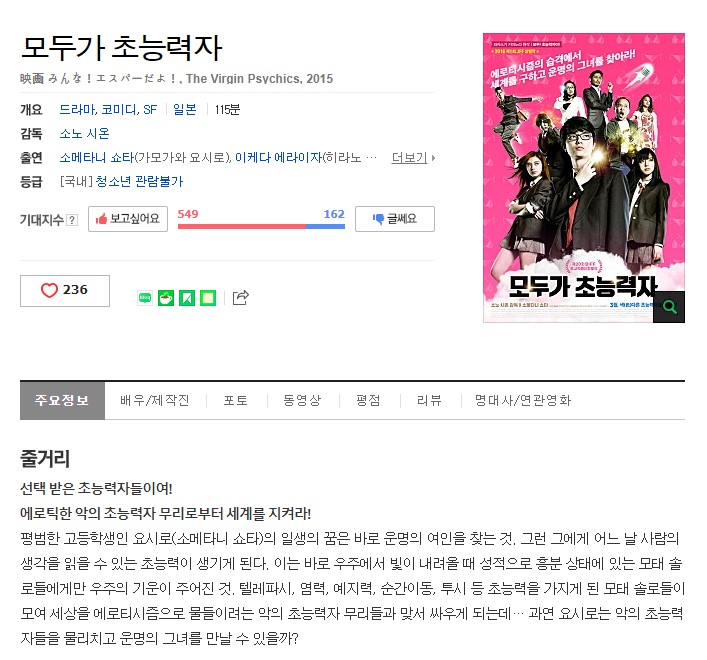This screenshot has width=707, height=660.
Task: Open the 기대지수 question mark help icon
Action: pyautogui.click(x=72, y=220)
